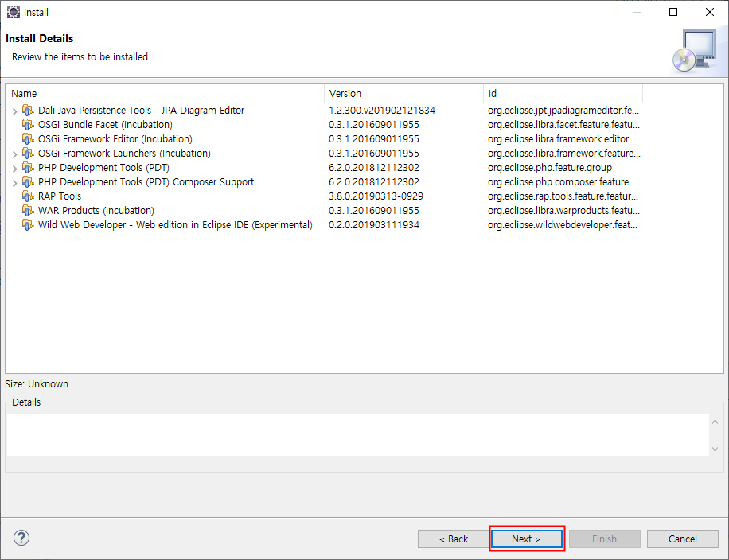Click the id 'org.eclipse.php.feature.group'
729x560 pixels.
(x=550, y=168)
